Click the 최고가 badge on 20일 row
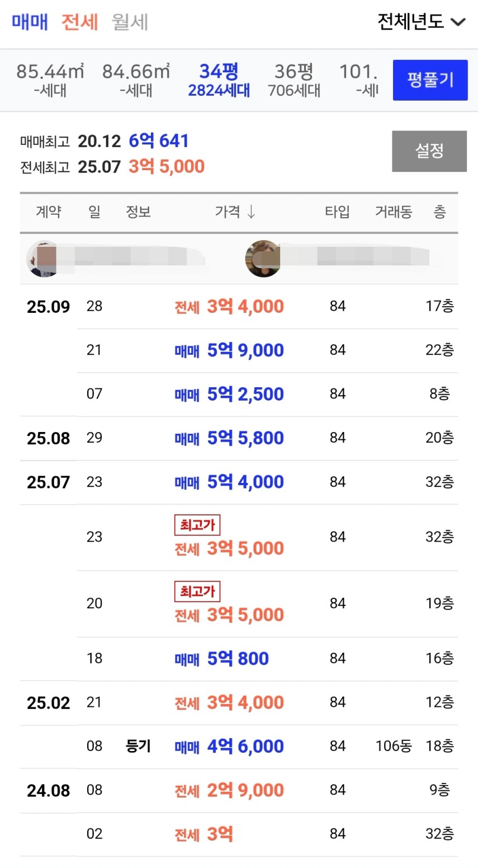This screenshot has width=478, height=868. pos(197,592)
